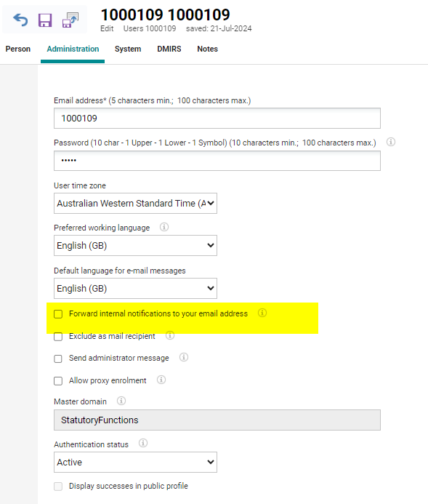This screenshot has width=428, height=504.
Task: Expand the Preferred working language dropdown
Action: point(135,246)
